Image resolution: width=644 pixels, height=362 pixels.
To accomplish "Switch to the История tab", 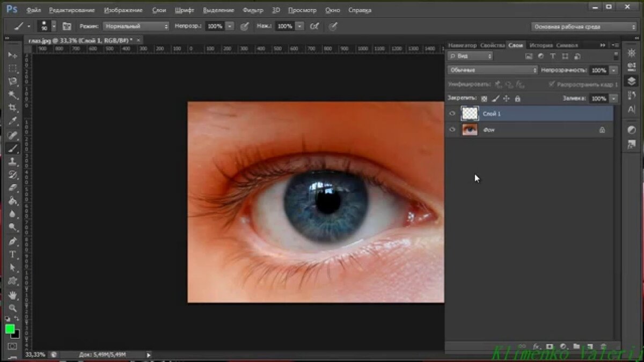I will [x=540, y=46].
